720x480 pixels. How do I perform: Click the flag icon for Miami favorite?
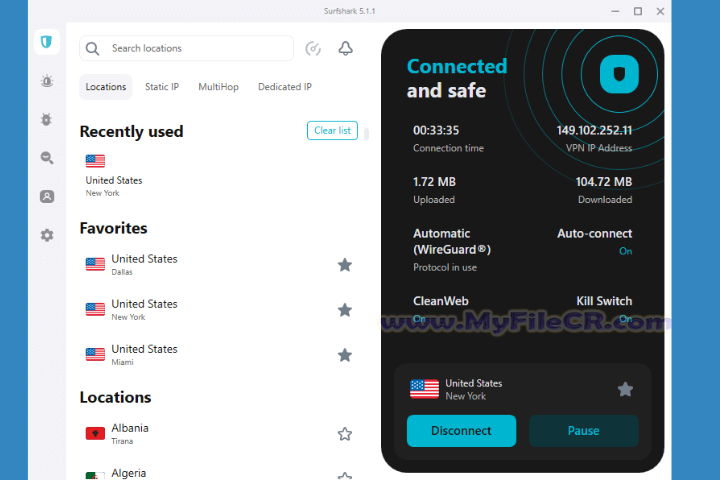pos(95,354)
